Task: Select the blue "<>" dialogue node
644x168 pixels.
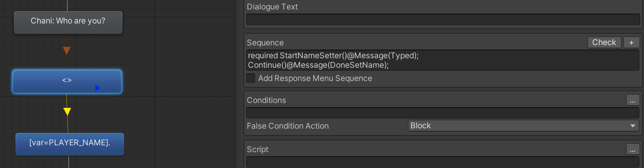Action: coord(67,81)
